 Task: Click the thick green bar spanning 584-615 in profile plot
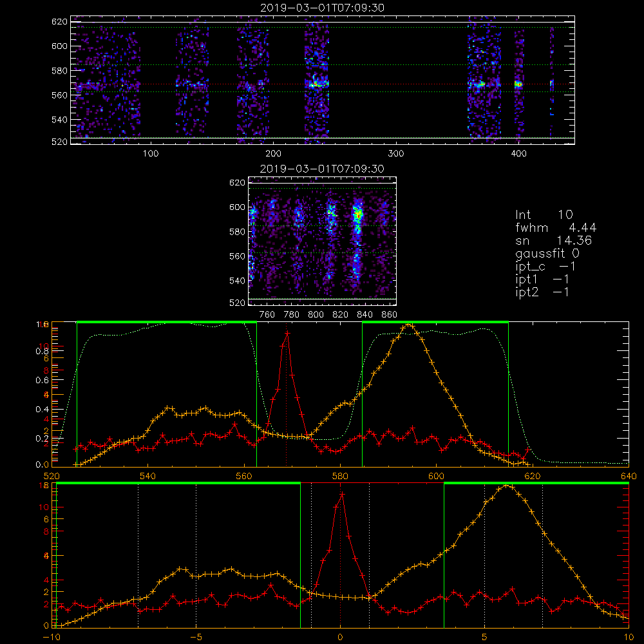point(435,322)
